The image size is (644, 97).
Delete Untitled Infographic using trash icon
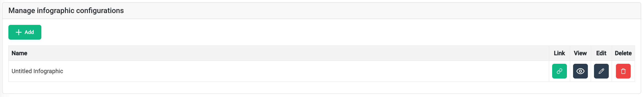[623, 71]
